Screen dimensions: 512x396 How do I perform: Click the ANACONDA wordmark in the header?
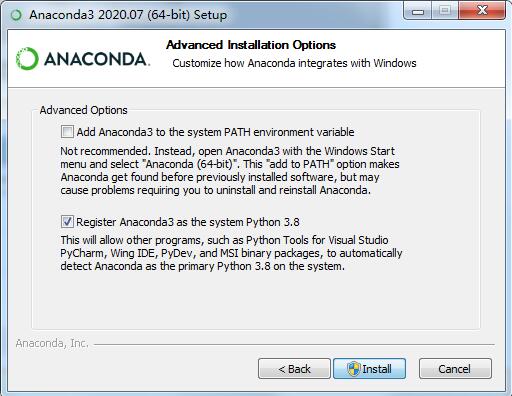(97, 59)
